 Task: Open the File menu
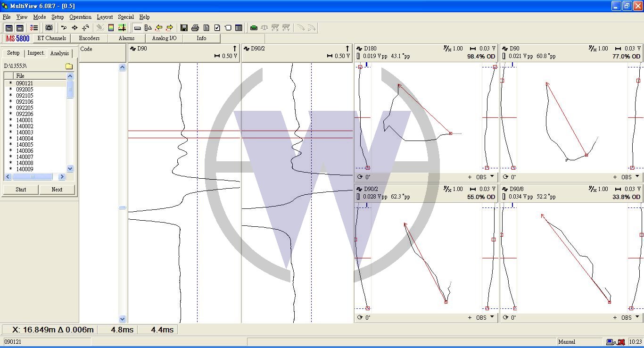(x=7, y=17)
